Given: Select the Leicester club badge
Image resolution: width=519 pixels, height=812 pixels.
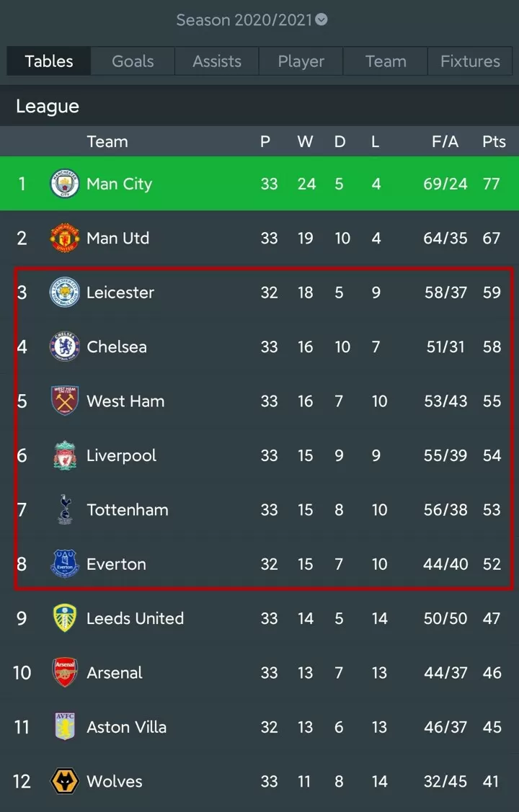Looking at the screenshot, I should pos(65,292).
